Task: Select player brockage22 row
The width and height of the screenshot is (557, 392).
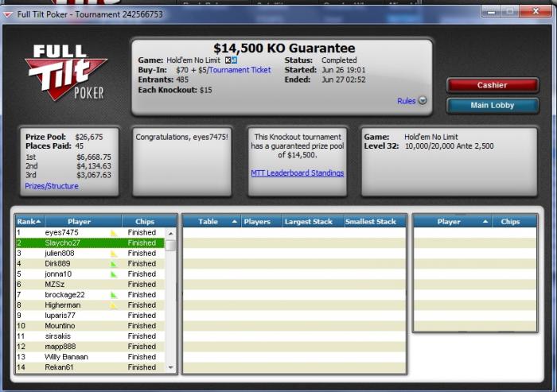Action: click(x=90, y=295)
